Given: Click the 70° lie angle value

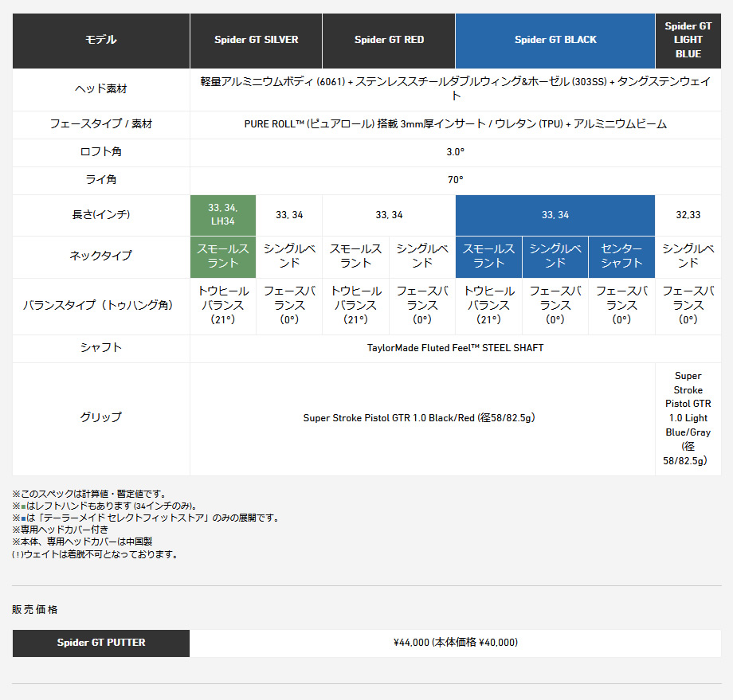Looking at the screenshot, I should 456,180.
